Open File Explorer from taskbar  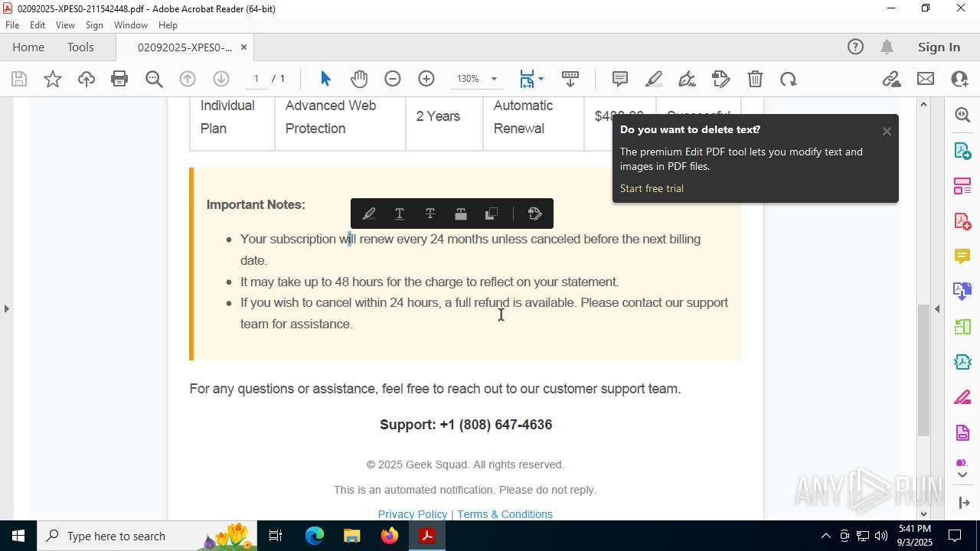352,536
